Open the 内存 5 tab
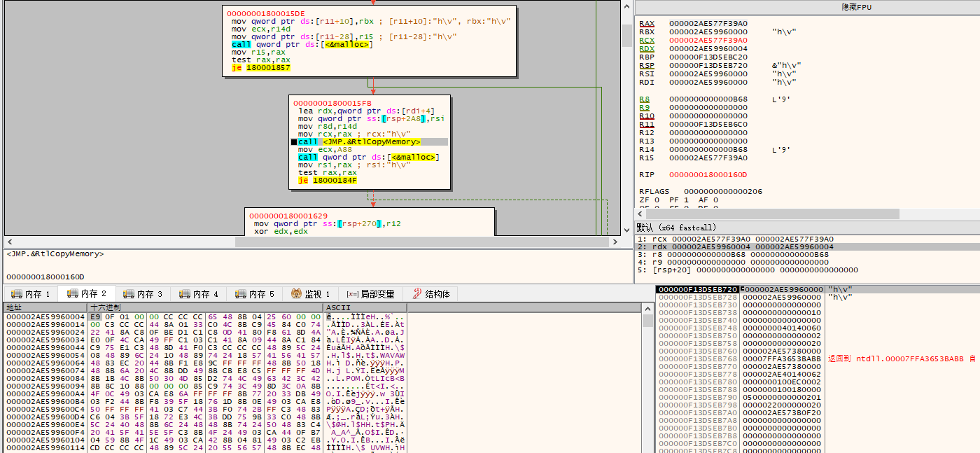Image resolution: width=980 pixels, height=453 pixels. tap(255, 294)
